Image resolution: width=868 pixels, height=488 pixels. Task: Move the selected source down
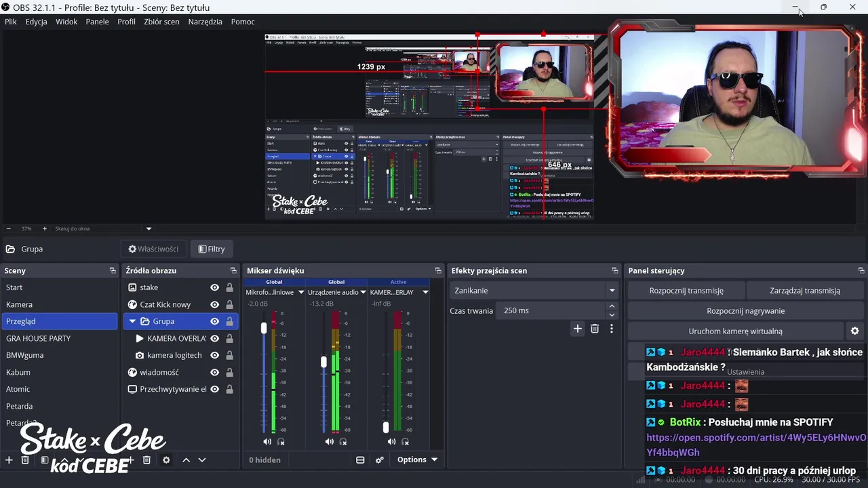point(201,460)
